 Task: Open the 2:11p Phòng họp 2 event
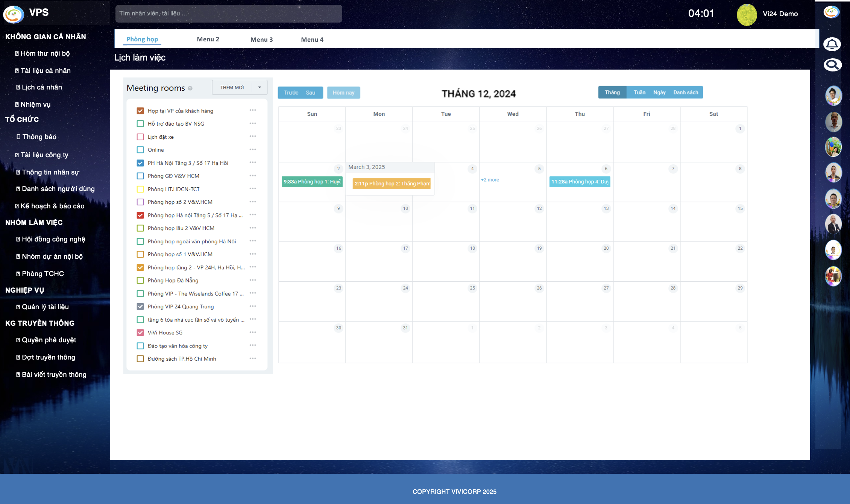point(392,184)
